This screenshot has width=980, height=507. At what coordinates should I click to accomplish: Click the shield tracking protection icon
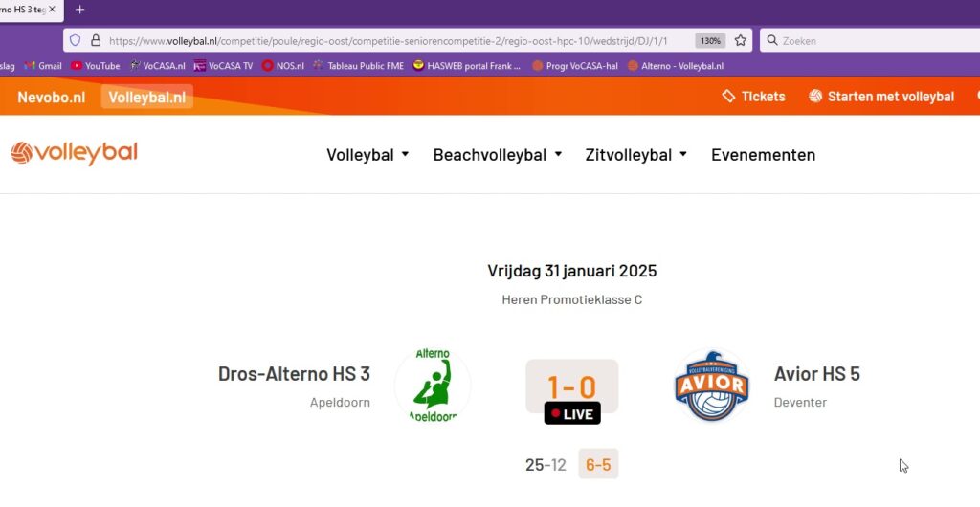76,41
